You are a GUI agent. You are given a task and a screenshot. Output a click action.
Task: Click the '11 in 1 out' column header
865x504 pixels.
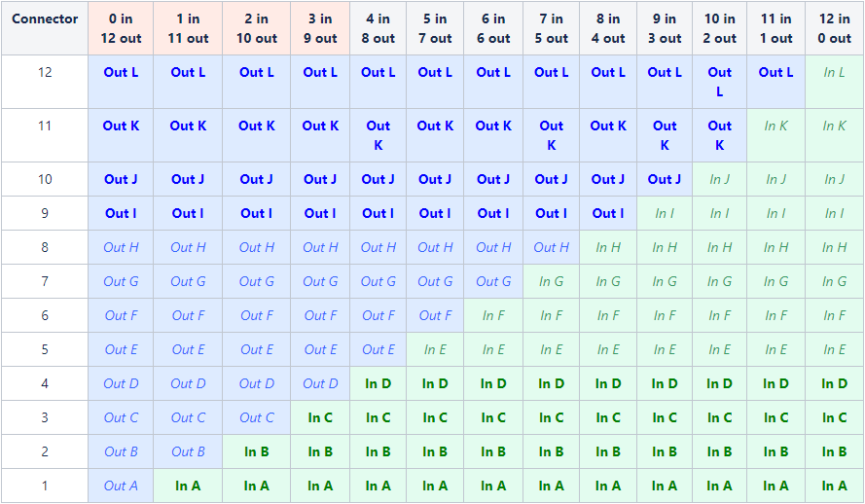coord(775,28)
